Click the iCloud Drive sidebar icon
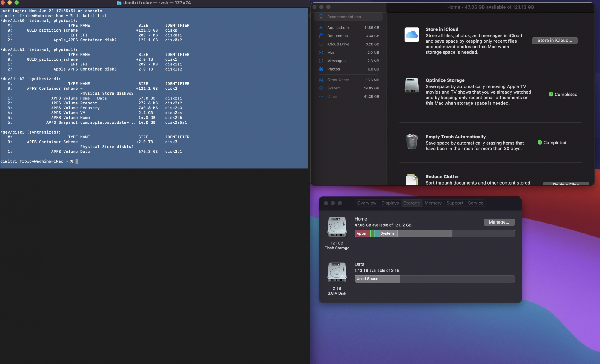 click(321, 44)
